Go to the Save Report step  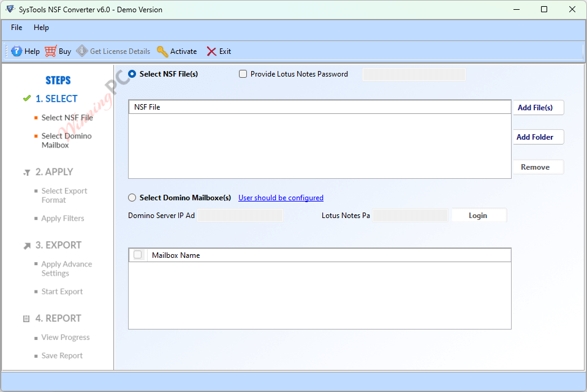tap(62, 355)
